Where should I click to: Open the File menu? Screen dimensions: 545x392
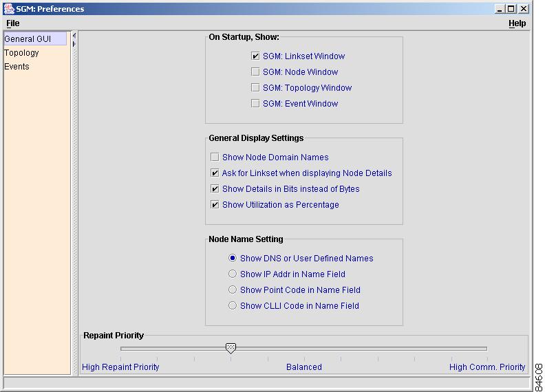[x=13, y=23]
